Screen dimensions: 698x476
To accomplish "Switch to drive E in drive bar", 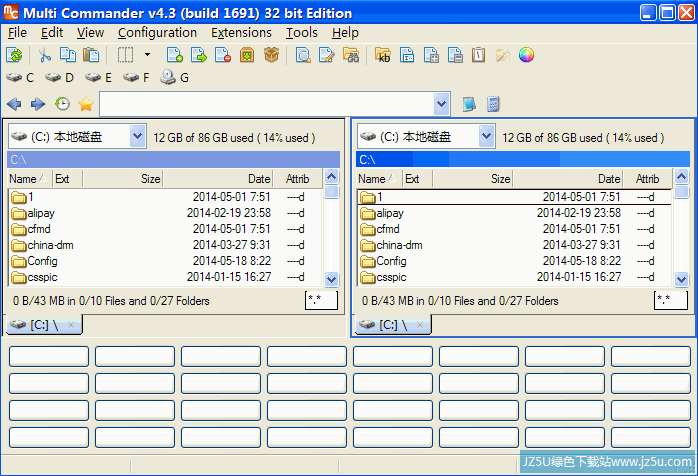I will 98,78.
